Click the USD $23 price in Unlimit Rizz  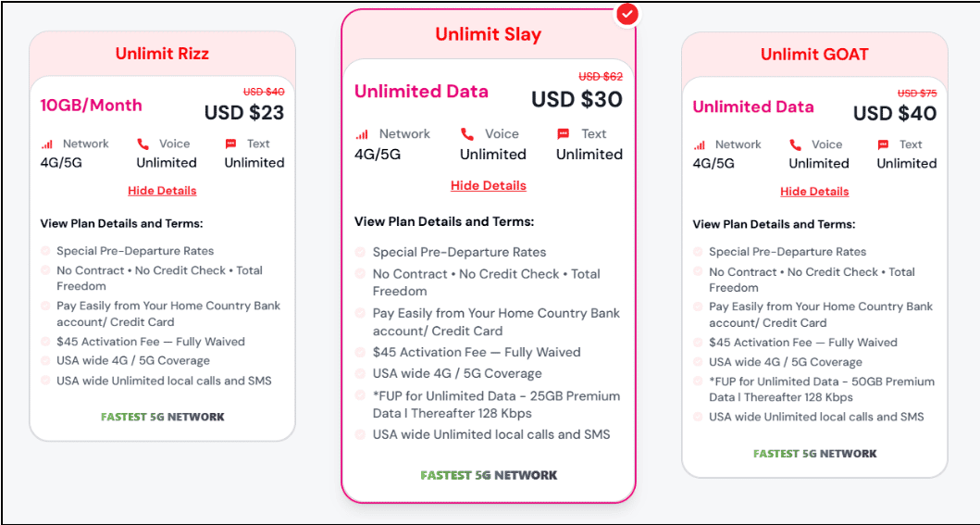(244, 113)
